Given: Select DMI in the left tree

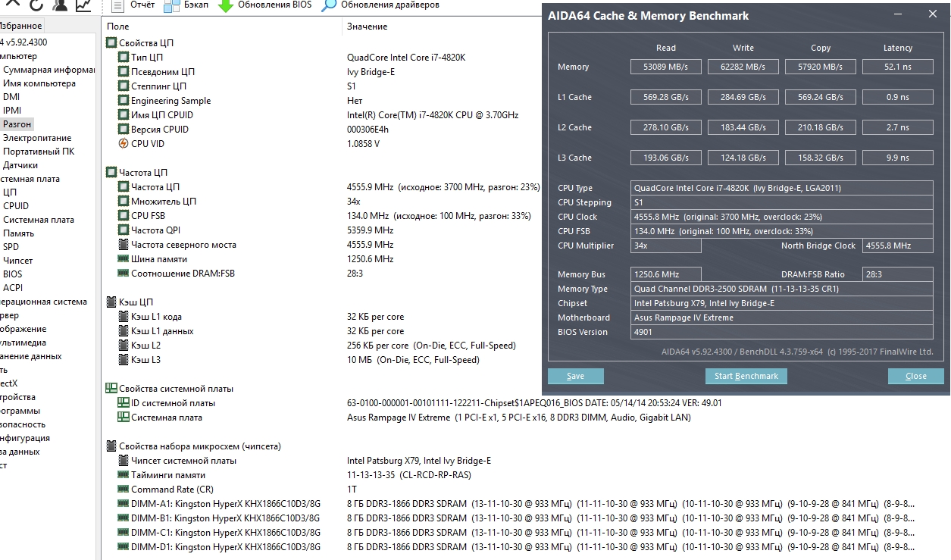Looking at the screenshot, I should tap(11, 97).
